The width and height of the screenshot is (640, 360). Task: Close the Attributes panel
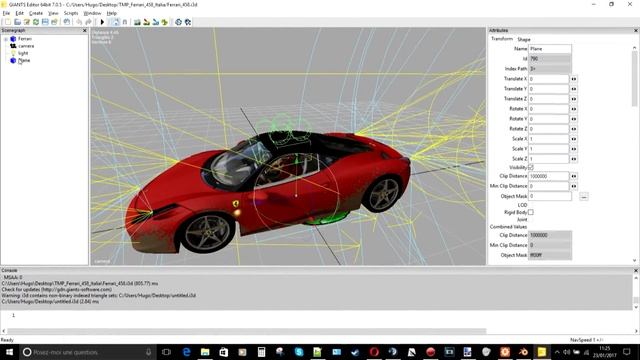(x=636, y=31)
